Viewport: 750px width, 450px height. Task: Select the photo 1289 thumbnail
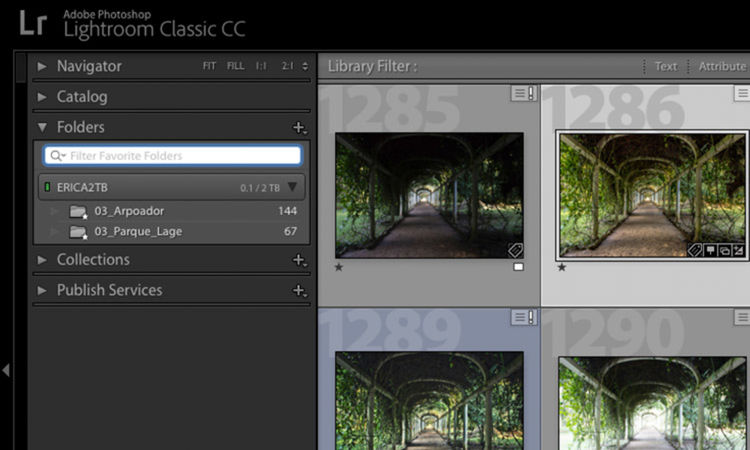click(429, 401)
